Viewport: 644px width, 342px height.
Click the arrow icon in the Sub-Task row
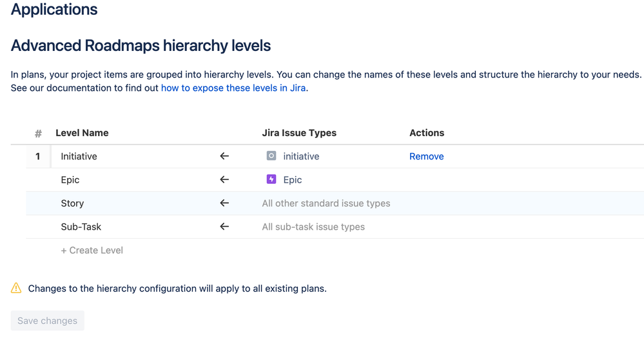pos(224,226)
